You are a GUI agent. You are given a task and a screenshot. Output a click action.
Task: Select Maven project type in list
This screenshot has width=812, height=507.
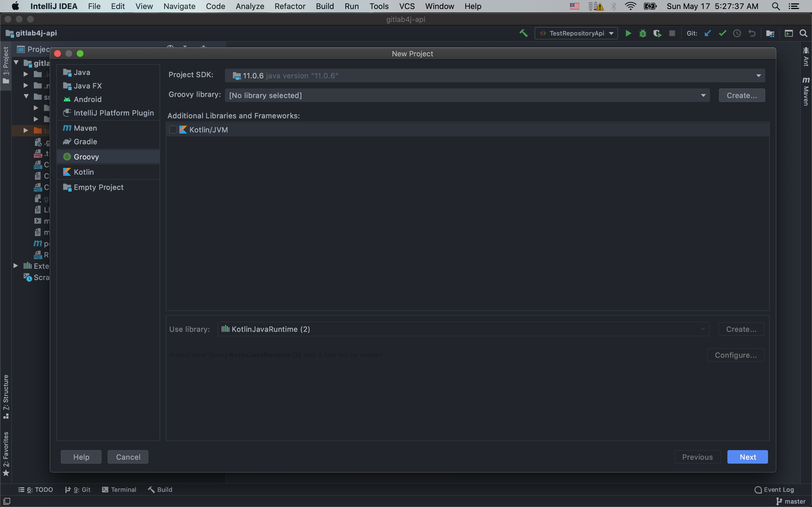coord(85,128)
